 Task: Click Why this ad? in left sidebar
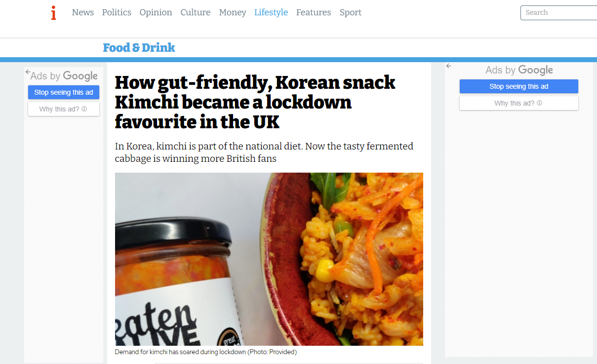(64, 109)
